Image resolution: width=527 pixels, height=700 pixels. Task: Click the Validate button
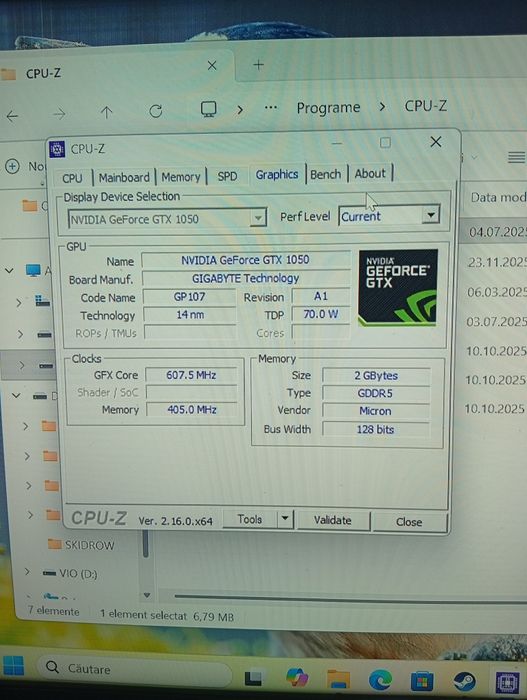(x=333, y=520)
